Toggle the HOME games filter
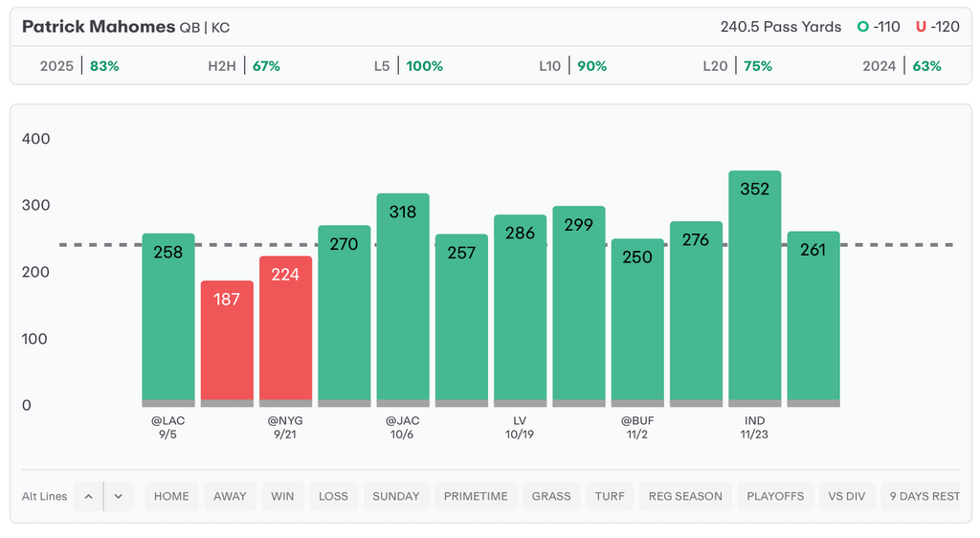This screenshot has height=538, width=980. click(171, 496)
